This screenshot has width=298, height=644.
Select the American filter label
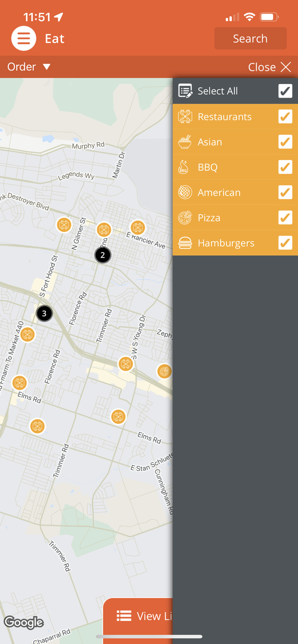coord(219,193)
